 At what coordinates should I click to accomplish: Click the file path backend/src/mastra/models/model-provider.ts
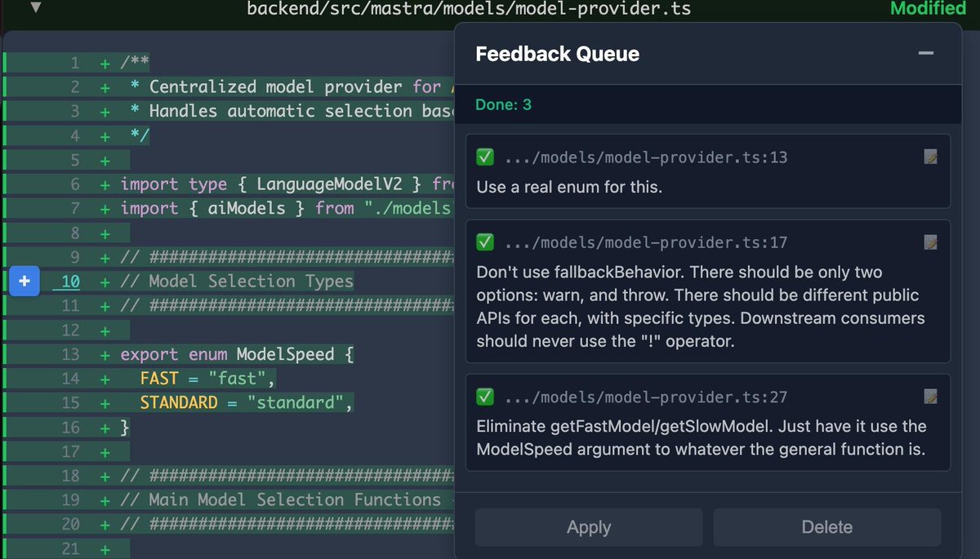[469, 9]
